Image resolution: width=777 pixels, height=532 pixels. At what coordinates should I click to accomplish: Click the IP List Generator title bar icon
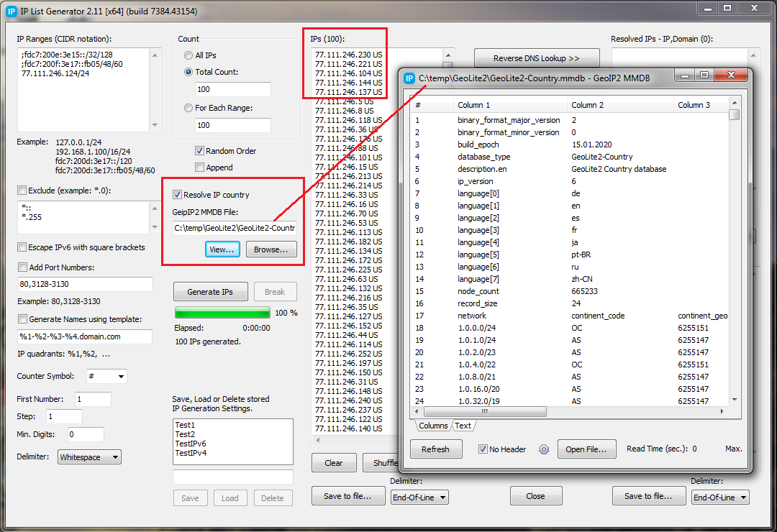11,11
